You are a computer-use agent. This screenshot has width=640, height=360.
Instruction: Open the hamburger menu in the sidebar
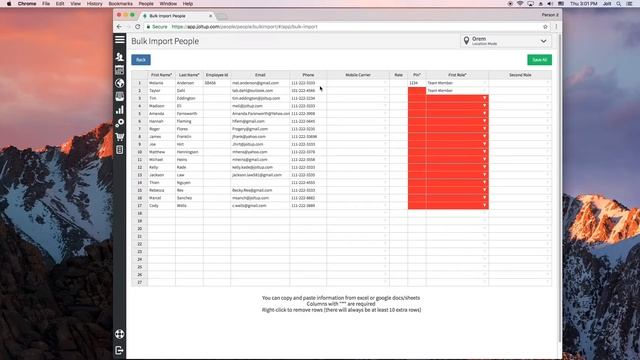120,39
